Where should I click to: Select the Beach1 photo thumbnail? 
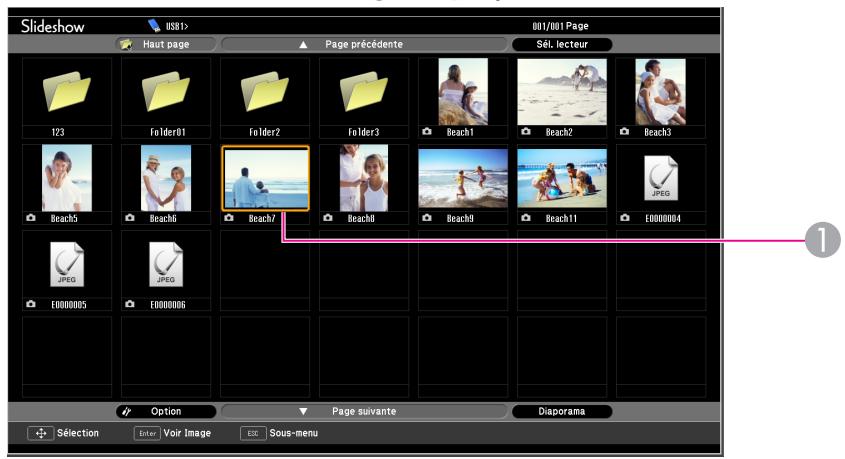point(463,92)
